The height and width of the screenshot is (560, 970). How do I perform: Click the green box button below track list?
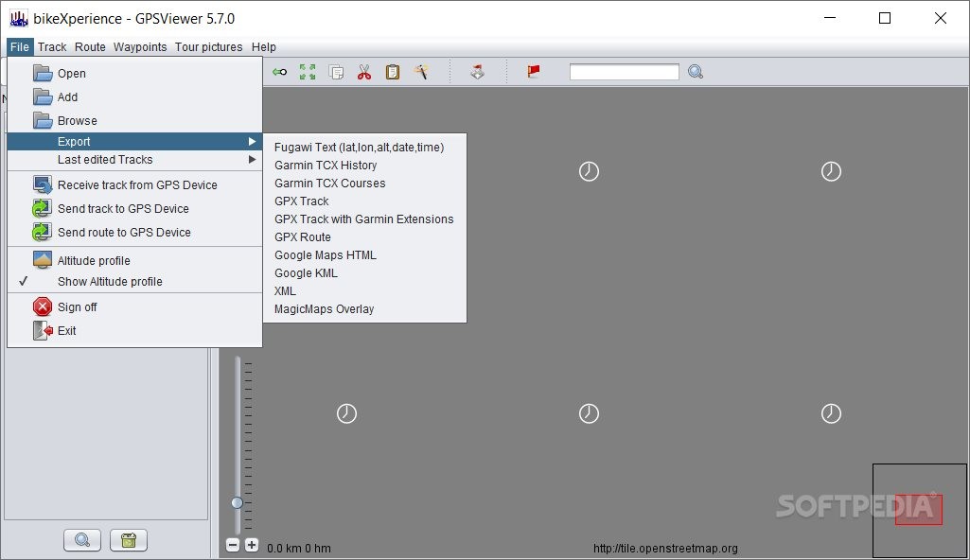tap(129, 540)
